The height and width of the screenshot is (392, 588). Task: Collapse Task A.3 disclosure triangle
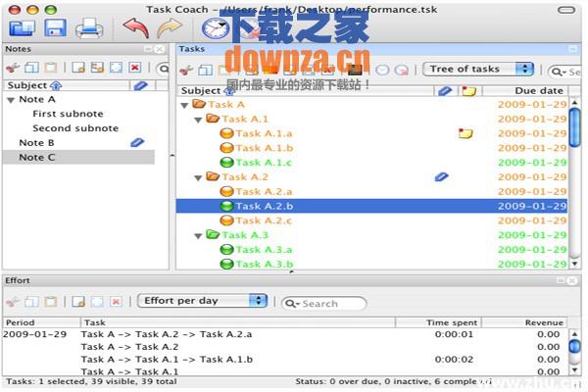[198, 236]
